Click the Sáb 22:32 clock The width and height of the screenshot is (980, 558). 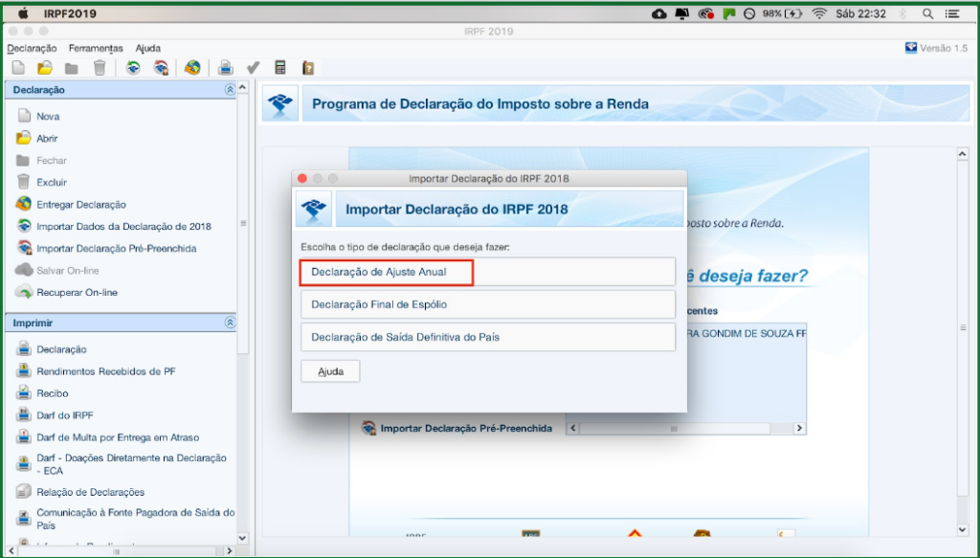(x=860, y=13)
